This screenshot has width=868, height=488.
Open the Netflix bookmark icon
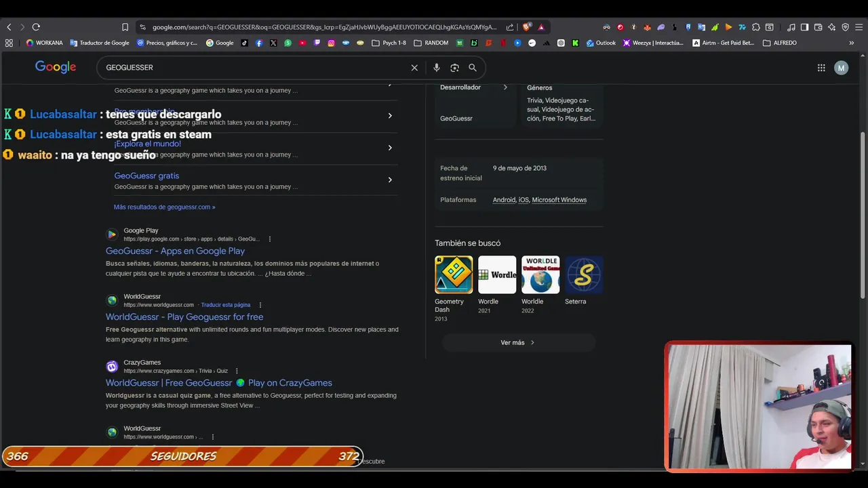[502, 43]
